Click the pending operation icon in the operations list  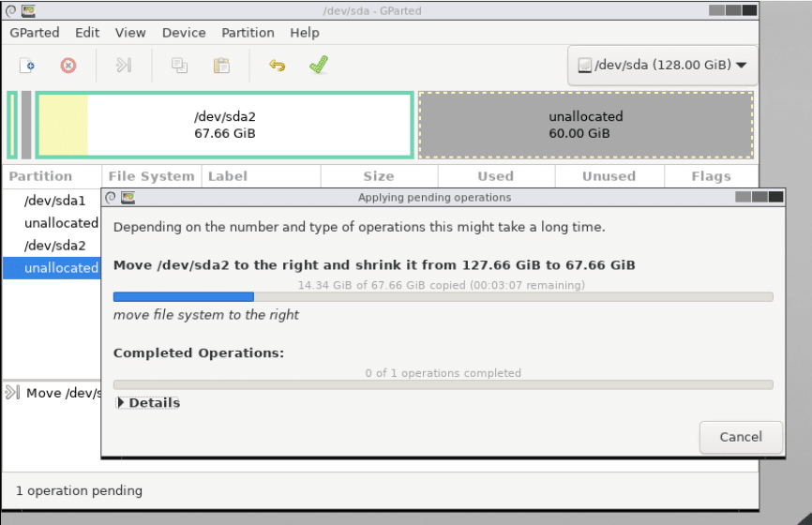tap(12, 393)
